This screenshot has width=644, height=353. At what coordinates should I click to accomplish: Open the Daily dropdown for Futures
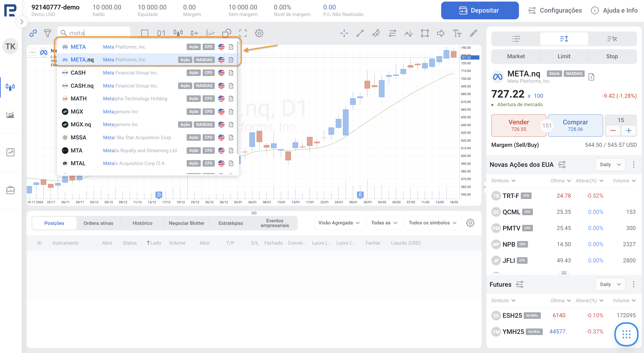pos(610,284)
